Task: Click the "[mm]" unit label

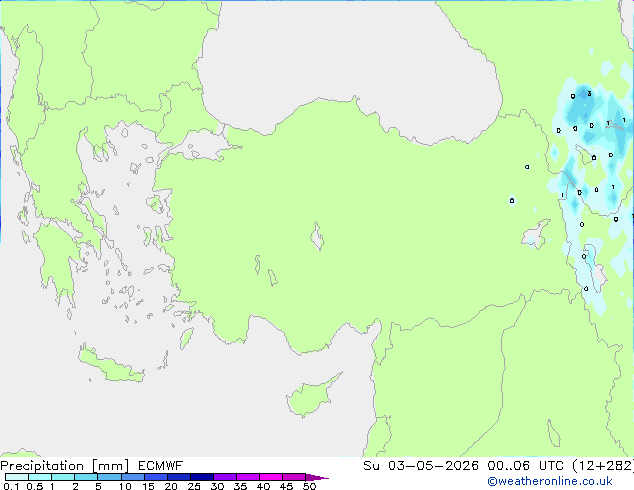Action: click(x=110, y=466)
